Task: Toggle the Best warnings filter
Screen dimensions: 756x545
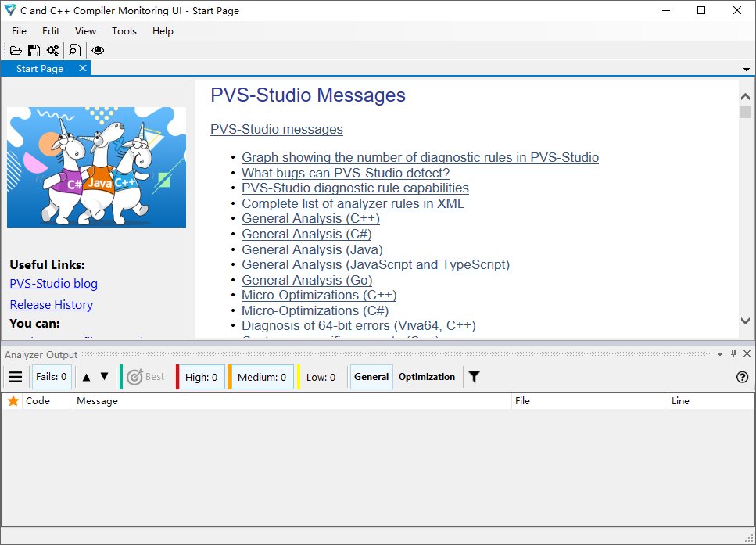Action: (x=145, y=377)
